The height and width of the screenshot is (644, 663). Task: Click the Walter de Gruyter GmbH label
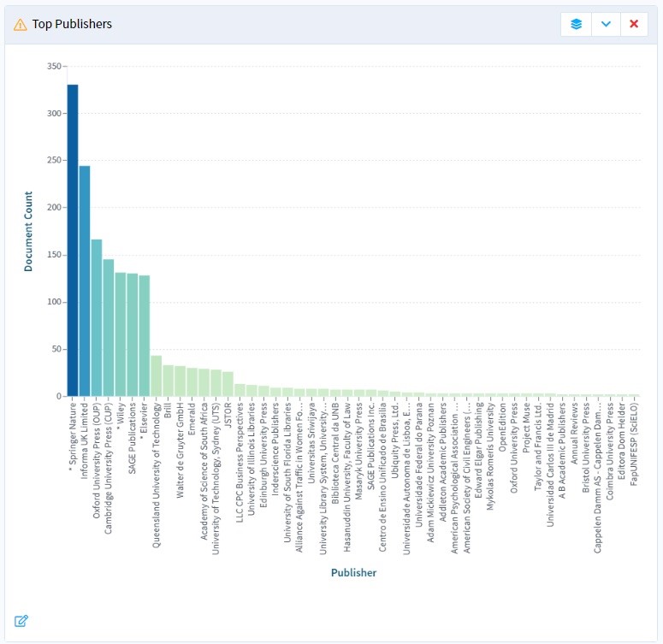[181, 450]
